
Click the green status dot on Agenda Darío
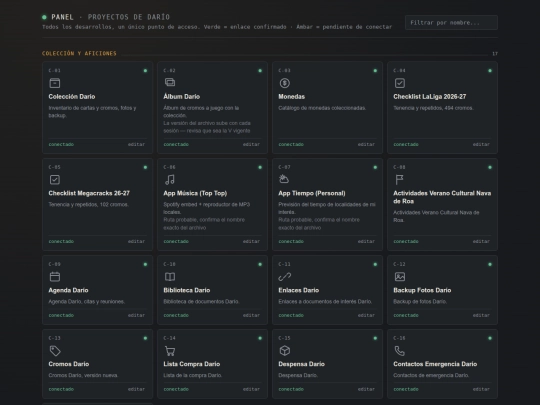click(145, 264)
